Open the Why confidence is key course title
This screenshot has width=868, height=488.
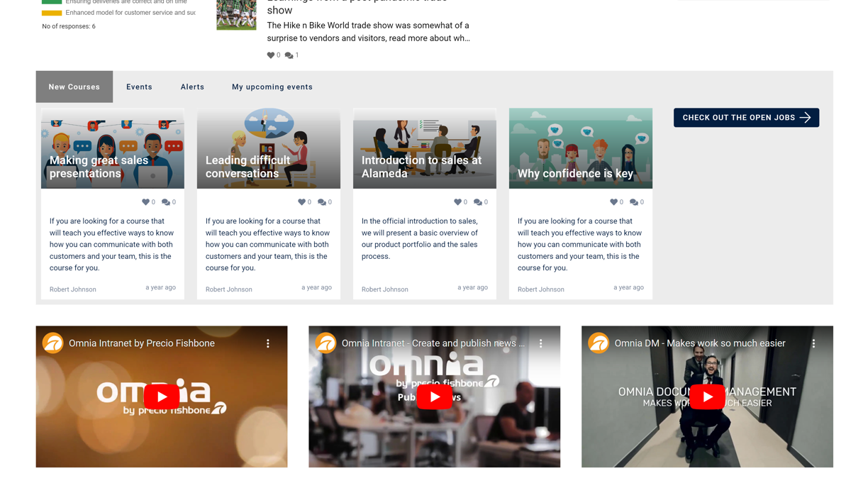click(x=575, y=174)
